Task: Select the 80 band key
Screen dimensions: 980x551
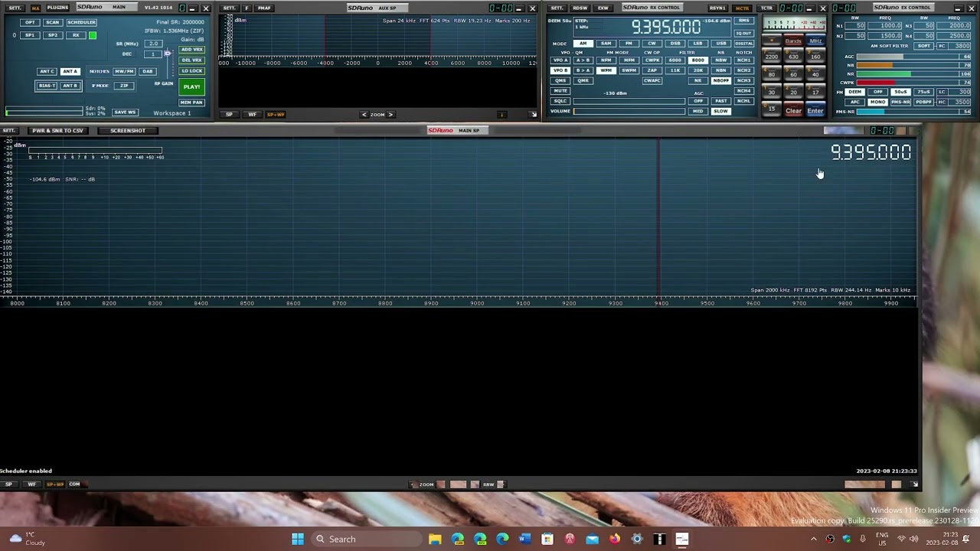Action: click(771, 75)
